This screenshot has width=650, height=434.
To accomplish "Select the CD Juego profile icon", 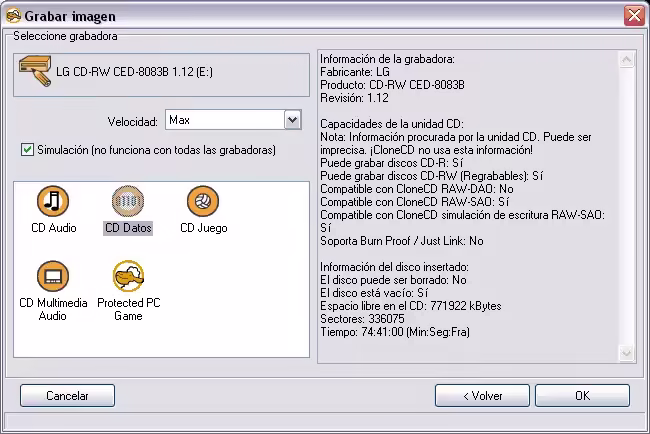I will tap(203, 201).
